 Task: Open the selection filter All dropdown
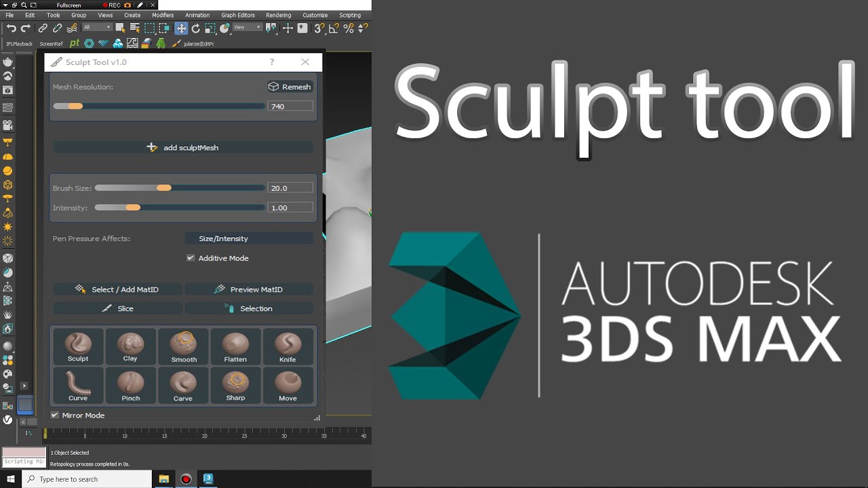click(x=97, y=27)
